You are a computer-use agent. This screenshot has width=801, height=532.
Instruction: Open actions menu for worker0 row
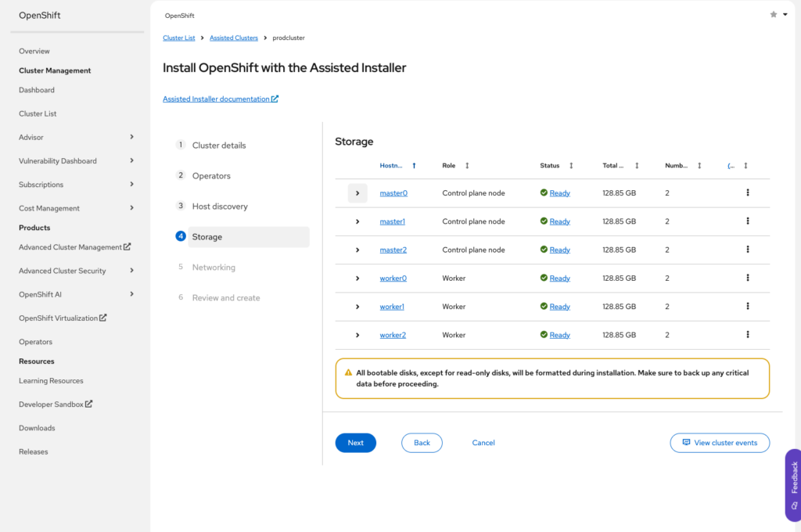coord(748,278)
